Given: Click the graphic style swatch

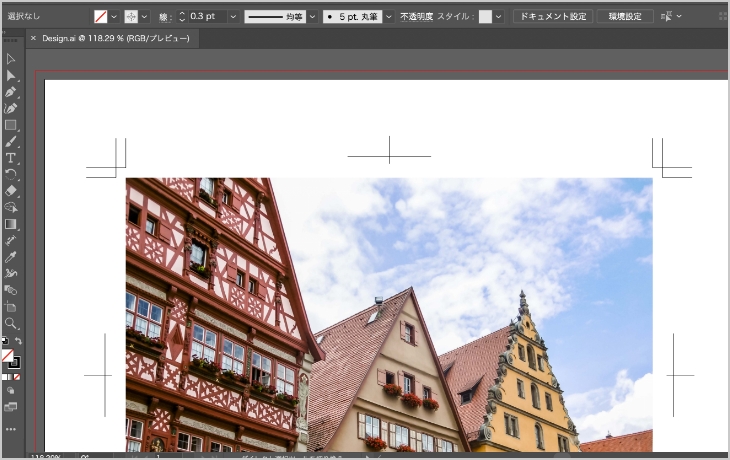Looking at the screenshot, I should tap(485, 17).
